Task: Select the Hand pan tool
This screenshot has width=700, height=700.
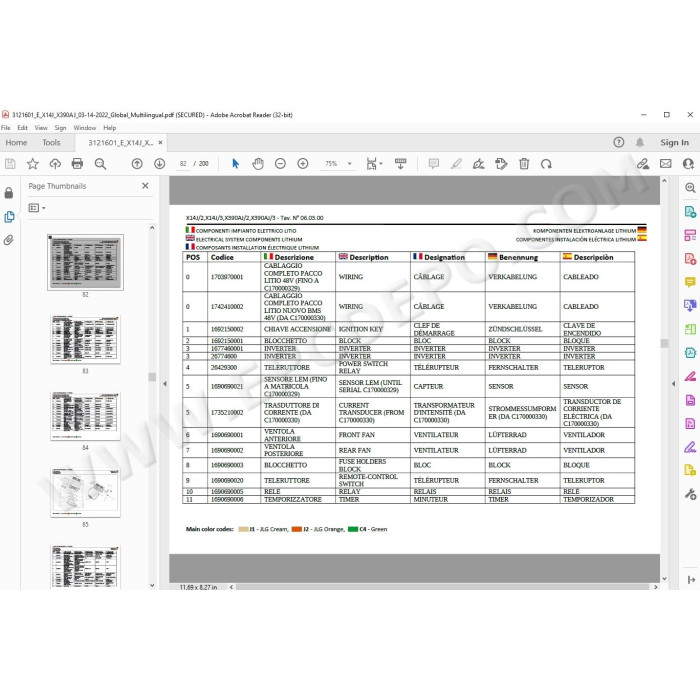Action: (x=258, y=164)
